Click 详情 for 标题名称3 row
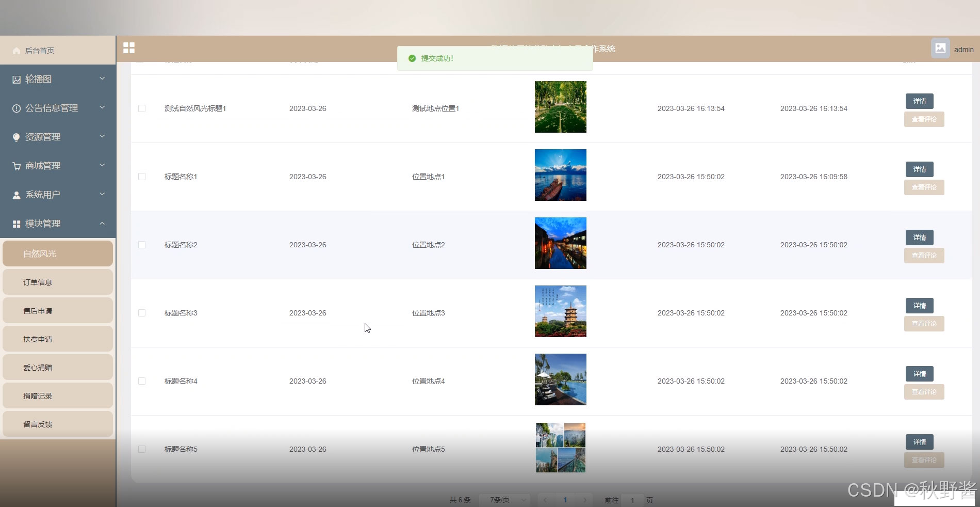This screenshot has width=980, height=507. click(920, 306)
